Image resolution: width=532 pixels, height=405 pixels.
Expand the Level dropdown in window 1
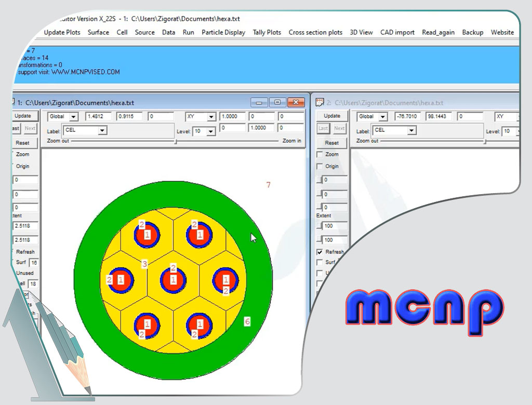[x=211, y=131]
